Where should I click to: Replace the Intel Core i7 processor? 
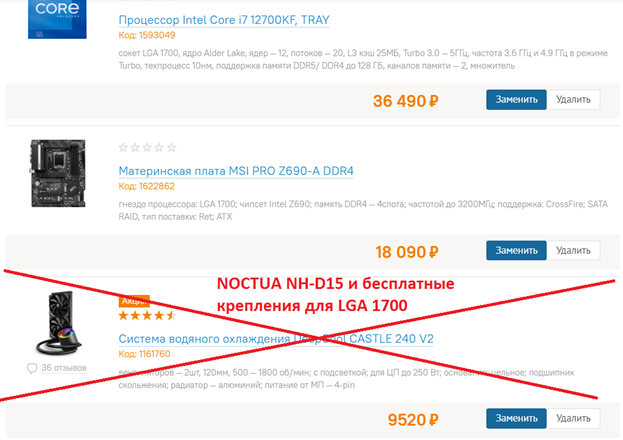pos(516,100)
